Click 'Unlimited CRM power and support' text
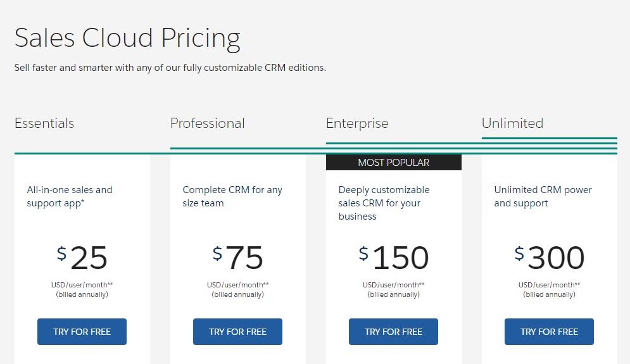This screenshot has width=630, height=364. (543, 196)
